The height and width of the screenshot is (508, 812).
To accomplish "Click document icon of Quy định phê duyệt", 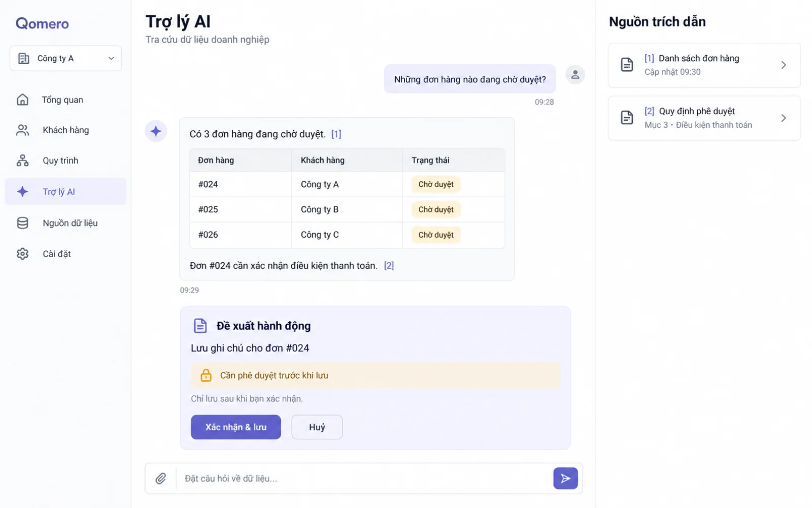I will pyautogui.click(x=627, y=118).
